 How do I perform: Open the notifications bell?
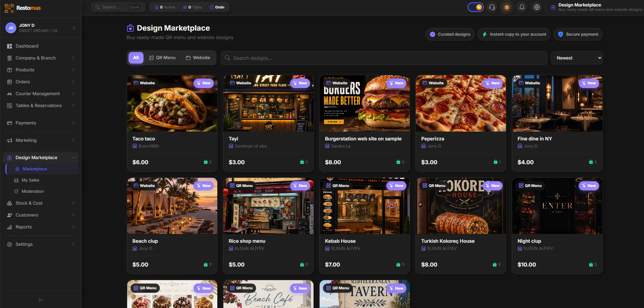[522, 7]
